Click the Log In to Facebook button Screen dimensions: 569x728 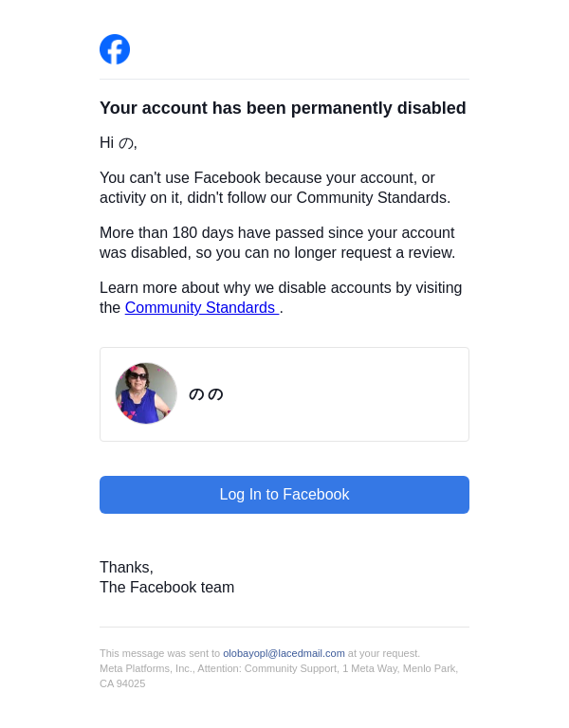(284, 495)
